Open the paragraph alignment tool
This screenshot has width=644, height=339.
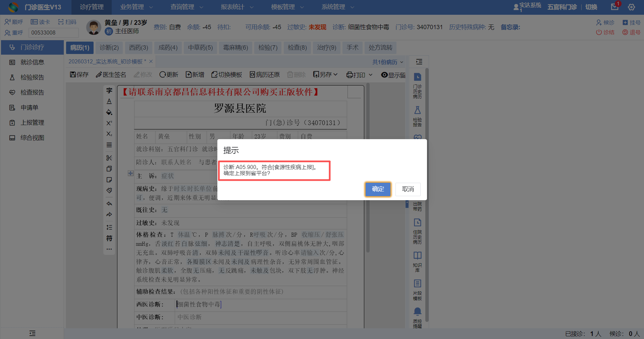point(109,145)
